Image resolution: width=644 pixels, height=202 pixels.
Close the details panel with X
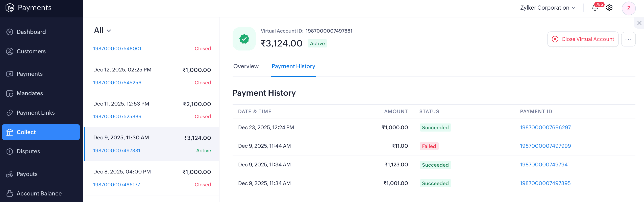[639, 23]
